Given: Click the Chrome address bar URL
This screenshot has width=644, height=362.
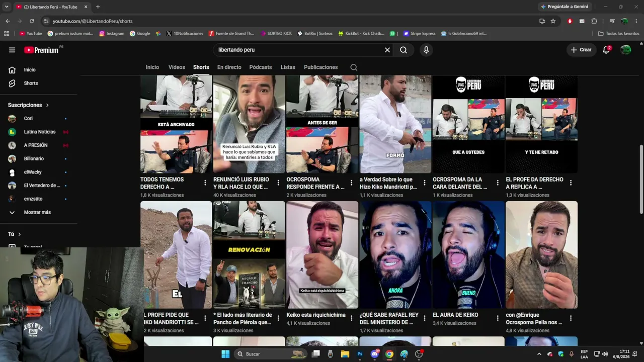Looking at the screenshot, I should [93, 21].
